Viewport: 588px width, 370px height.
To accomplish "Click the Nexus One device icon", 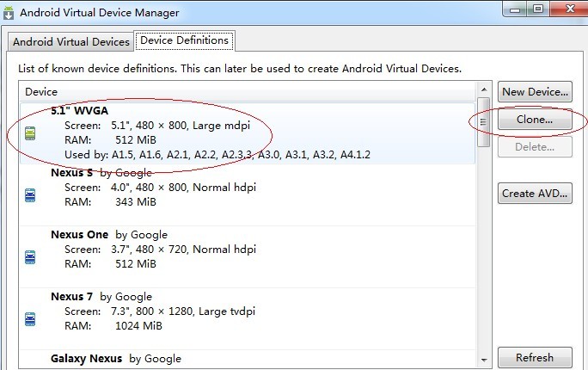I will click(x=31, y=256).
